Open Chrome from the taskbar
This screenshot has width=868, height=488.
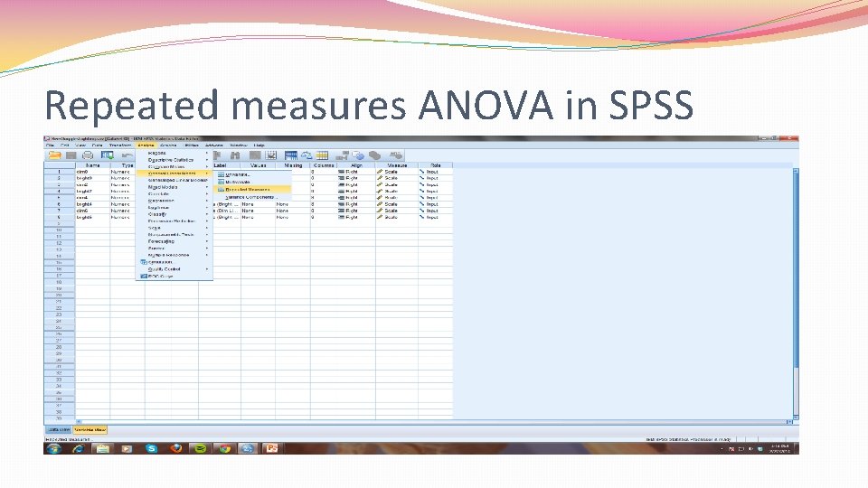click(225, 448)
